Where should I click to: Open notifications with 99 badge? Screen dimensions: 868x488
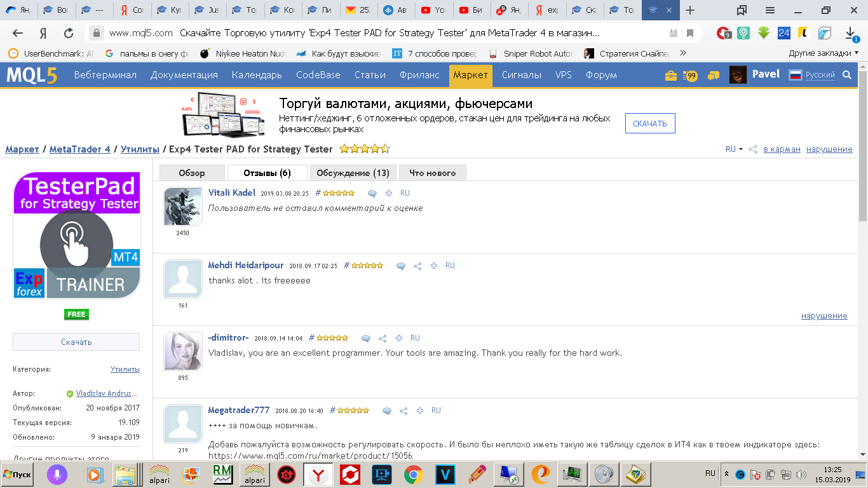691,76
